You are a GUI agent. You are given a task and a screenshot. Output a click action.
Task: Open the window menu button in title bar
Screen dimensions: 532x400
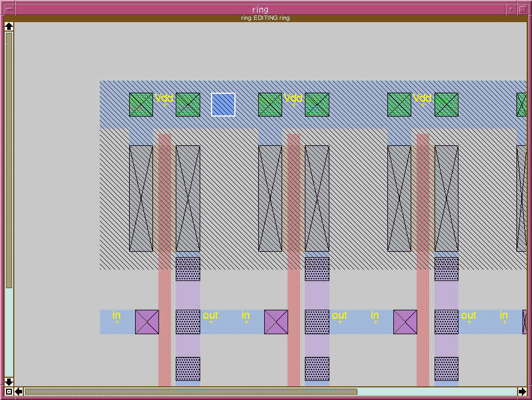point(9,9)
